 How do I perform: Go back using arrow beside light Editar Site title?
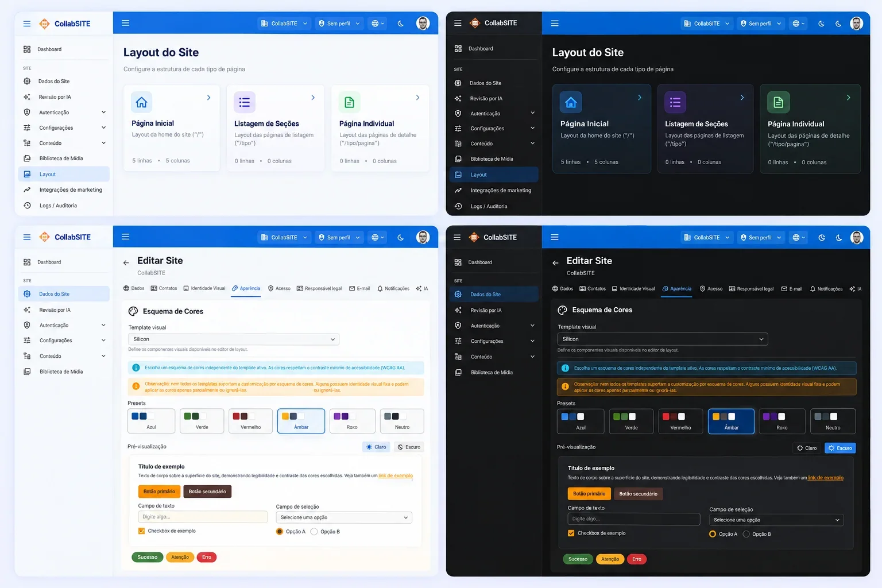pos(126,263)
